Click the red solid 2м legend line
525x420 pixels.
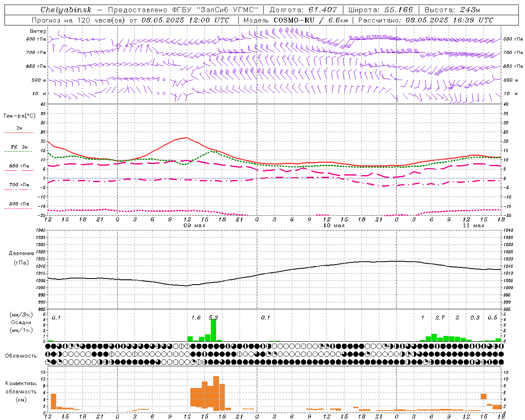pyautogui.click(x=19, y=132)
